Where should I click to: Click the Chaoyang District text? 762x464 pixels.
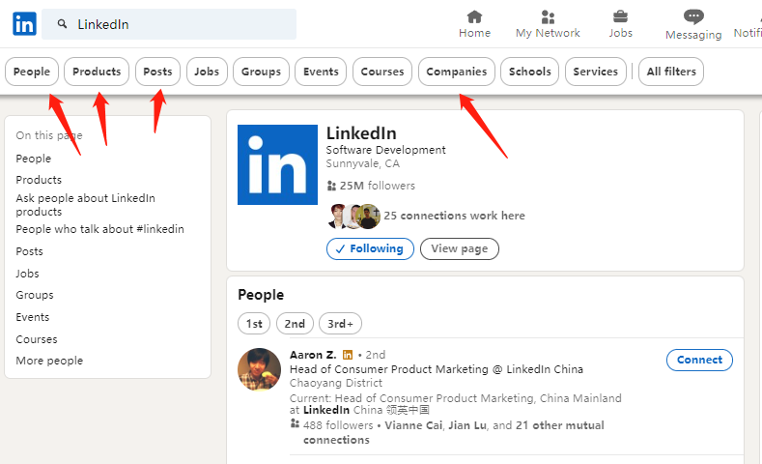coord(336,383)
